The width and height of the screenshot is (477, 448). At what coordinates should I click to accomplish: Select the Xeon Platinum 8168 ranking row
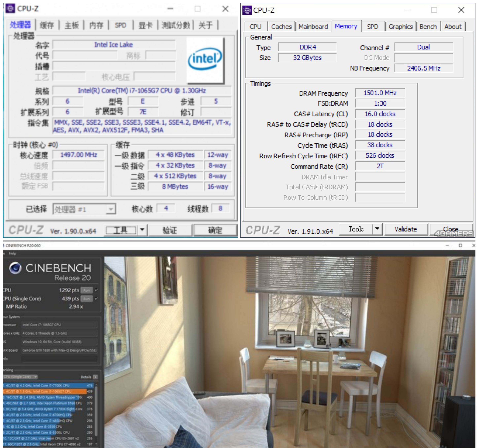48,403
